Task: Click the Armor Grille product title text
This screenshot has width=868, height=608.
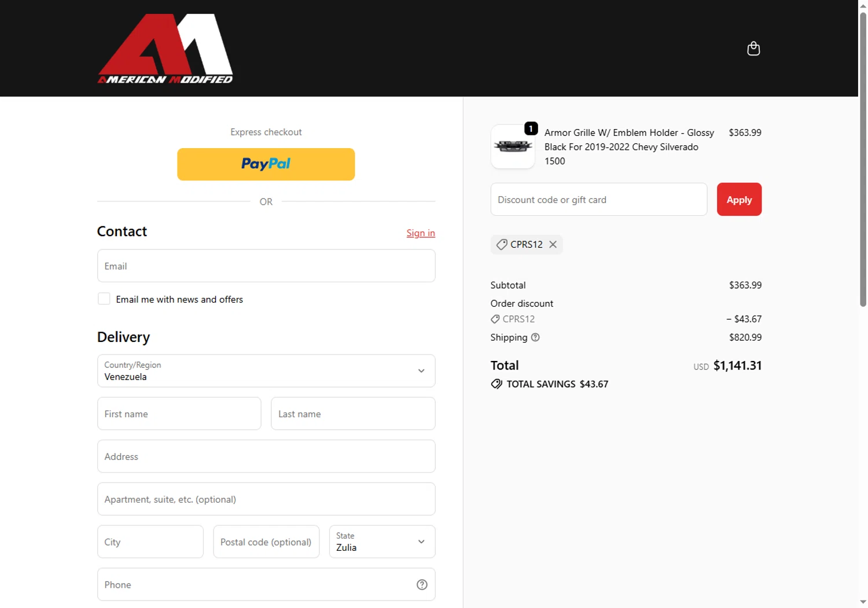Action: pos(630,147)
